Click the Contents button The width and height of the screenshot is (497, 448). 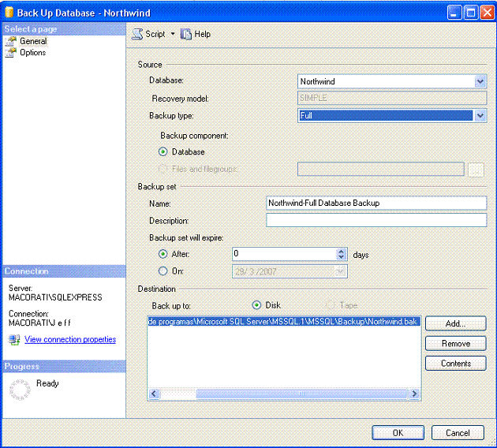(x=455, y=364)
